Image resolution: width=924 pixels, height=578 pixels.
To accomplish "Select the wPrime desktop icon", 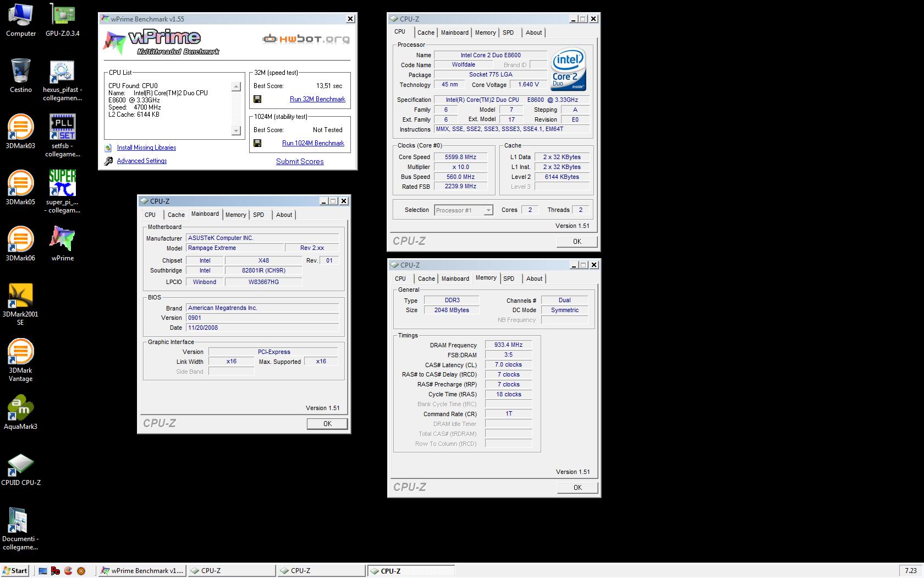I will click(62, 244).
